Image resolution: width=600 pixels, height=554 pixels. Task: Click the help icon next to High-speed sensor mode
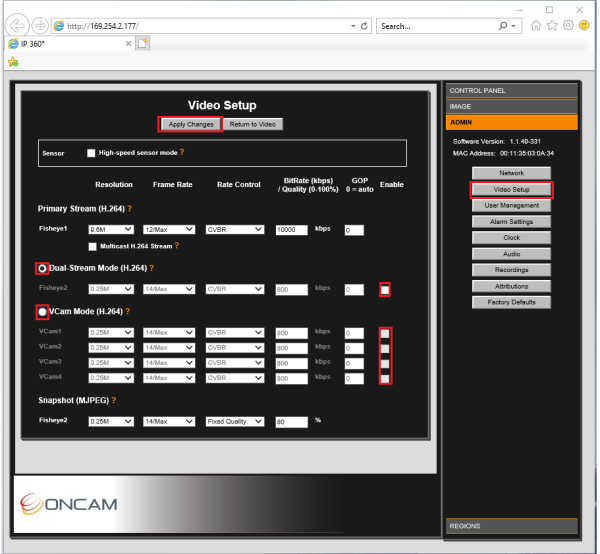pyautogui.click(x=182, y=152)
